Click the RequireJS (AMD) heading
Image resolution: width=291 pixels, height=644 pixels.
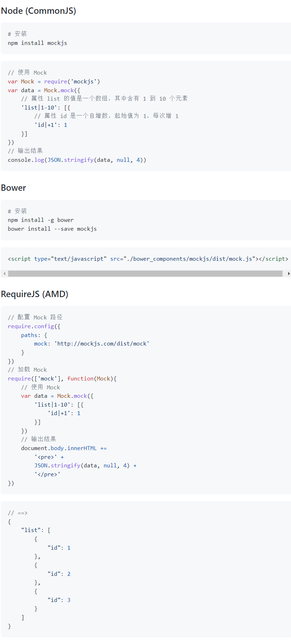click(35, 294)
